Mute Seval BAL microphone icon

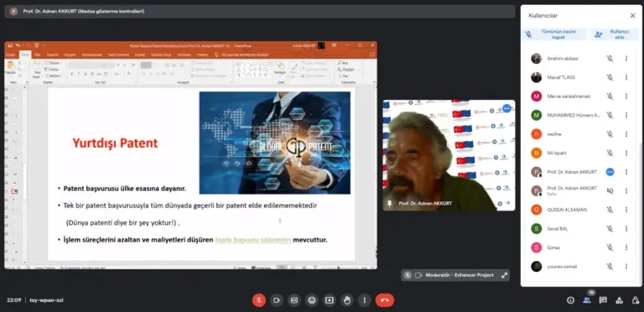(610, 228)
